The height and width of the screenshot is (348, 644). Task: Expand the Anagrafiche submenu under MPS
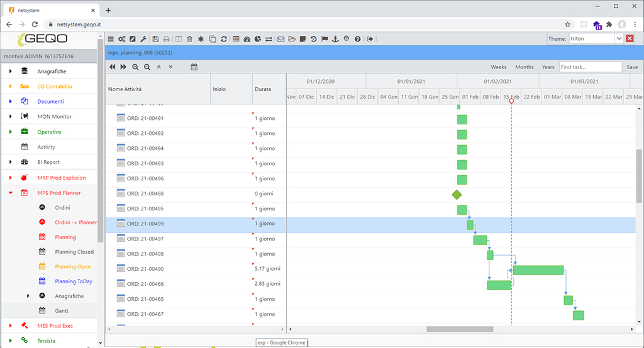[x=28, y=296]
